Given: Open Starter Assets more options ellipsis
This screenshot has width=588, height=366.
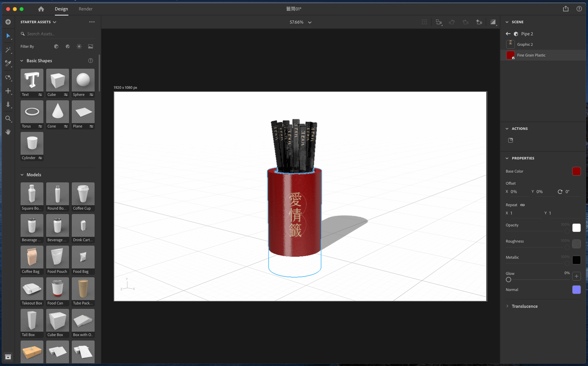Looking at the screenshot, I should 92,22.
